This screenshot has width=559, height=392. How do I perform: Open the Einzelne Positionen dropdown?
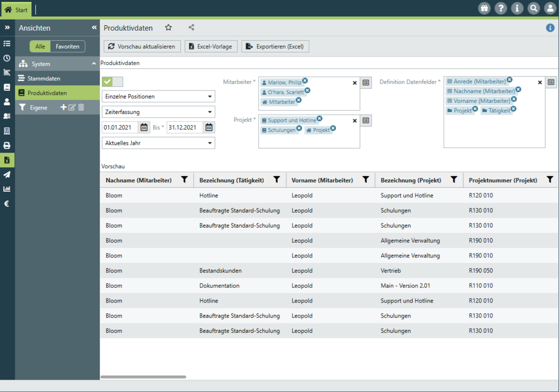[x=159, y=96]
